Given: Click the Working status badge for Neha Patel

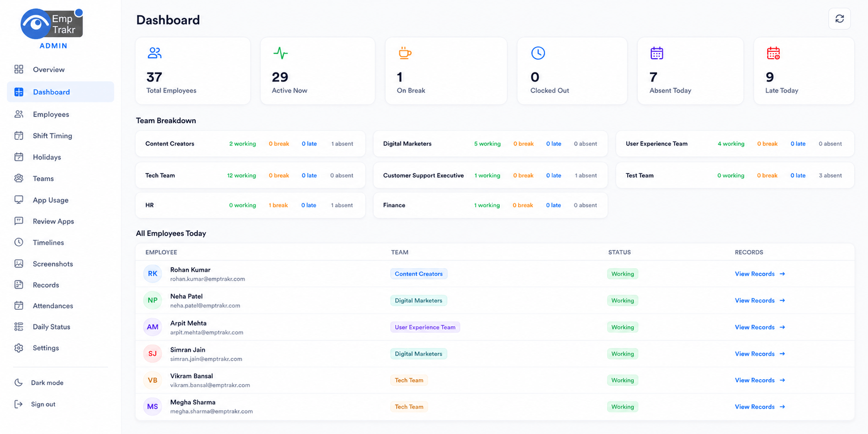Looking at the screenshot, I should [x=622, y=300].
